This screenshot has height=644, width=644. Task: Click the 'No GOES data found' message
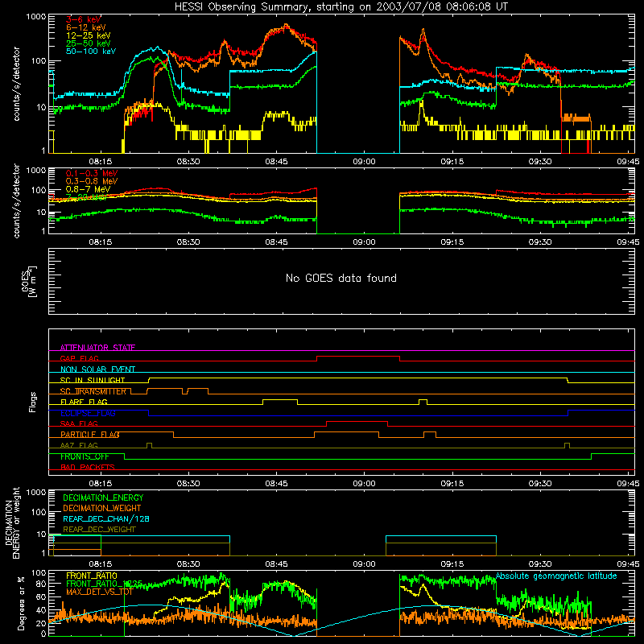click(x=341, y=278)
